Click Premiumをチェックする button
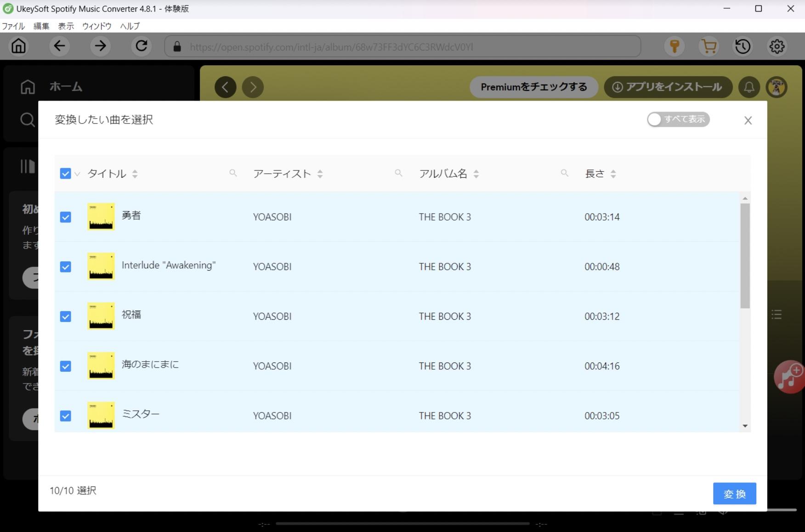 click(x=533, y=87)
